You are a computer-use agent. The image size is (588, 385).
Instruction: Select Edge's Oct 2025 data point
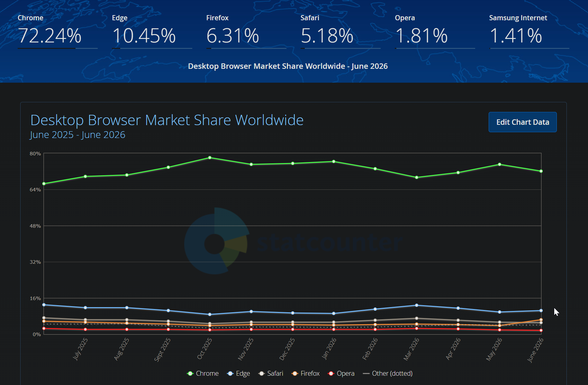point(210,314)
